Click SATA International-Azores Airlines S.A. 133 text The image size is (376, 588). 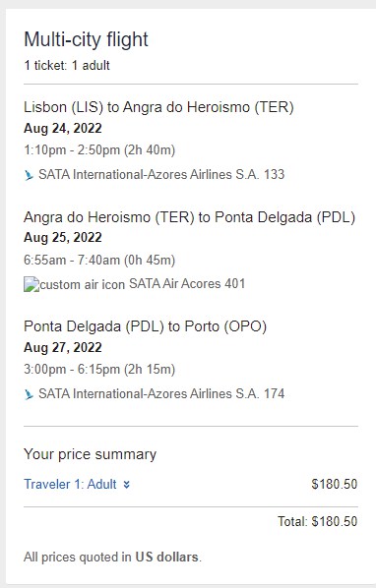(x=161, y=175)
